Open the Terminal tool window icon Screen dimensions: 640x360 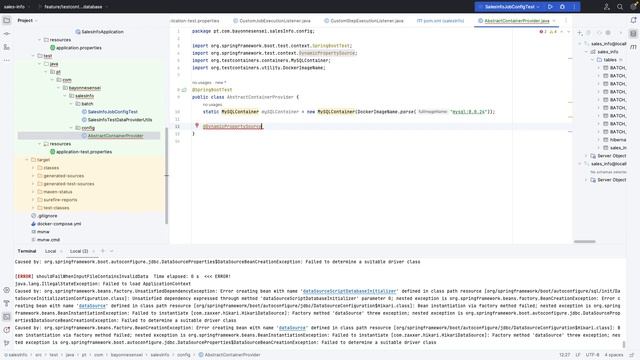tap(7, 317)
